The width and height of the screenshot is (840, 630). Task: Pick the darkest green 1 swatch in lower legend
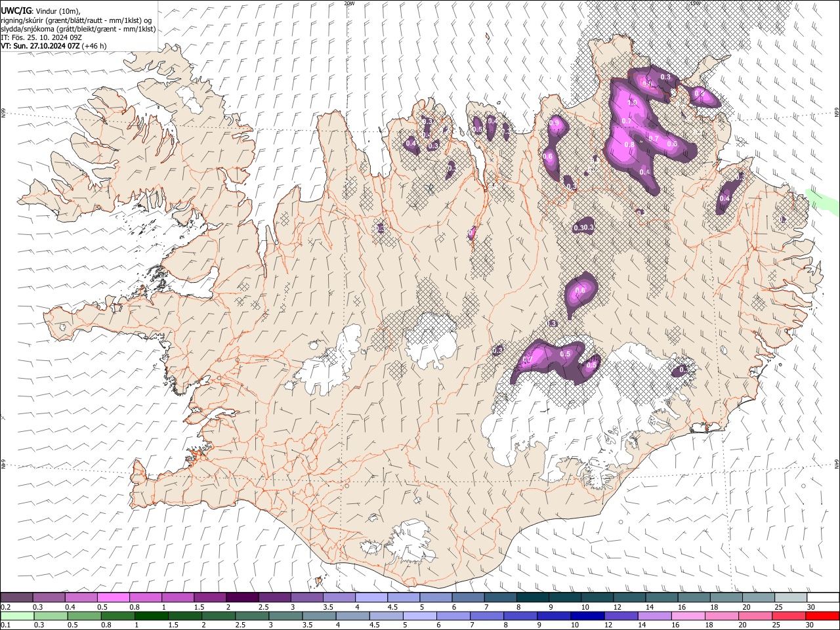151,616
